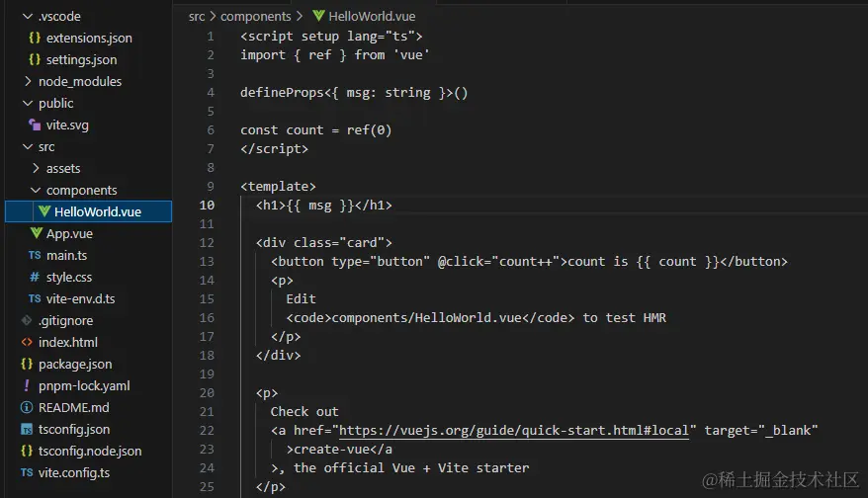Click the vite.svg file icon
The width and height of the screenshot is (868, 498).
click(x=35, y=125)
